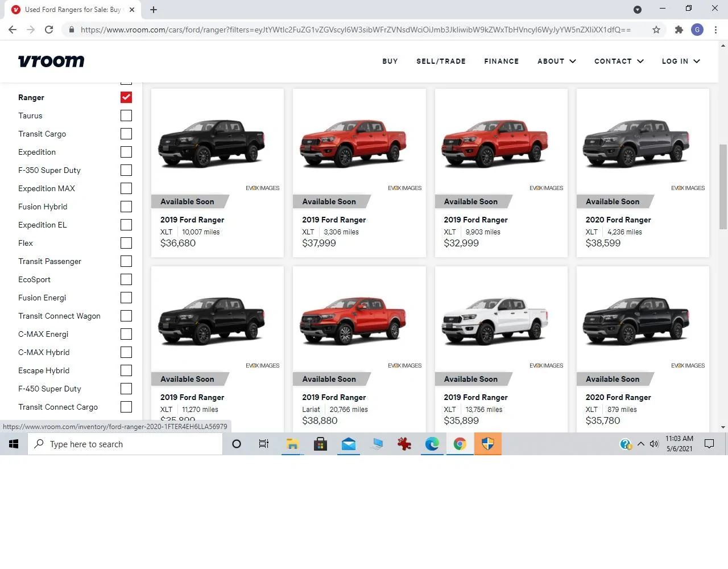Viewport: 728px width, 569px height.
Task: Open the Chrome three-dot menu
Action: pos(715,30)
